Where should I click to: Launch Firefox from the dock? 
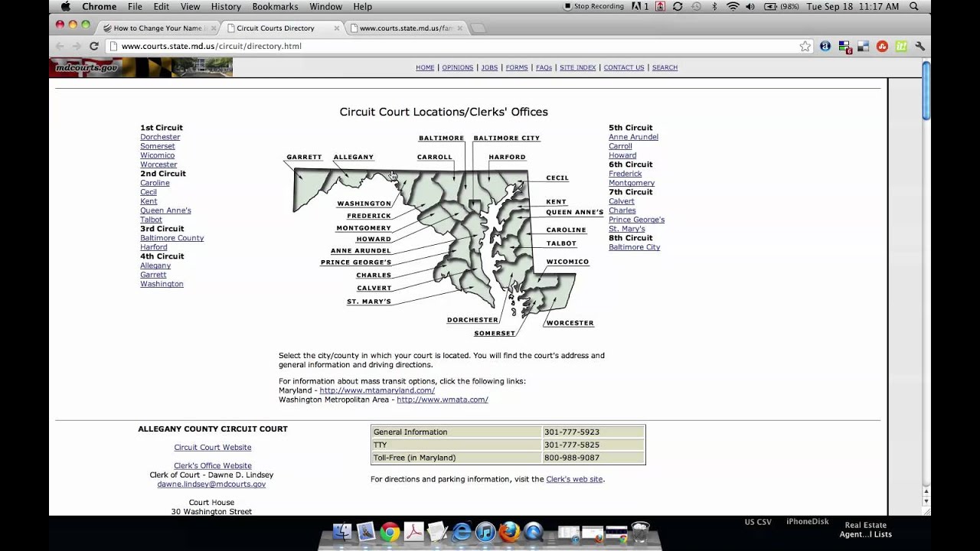tap(509, 532)
